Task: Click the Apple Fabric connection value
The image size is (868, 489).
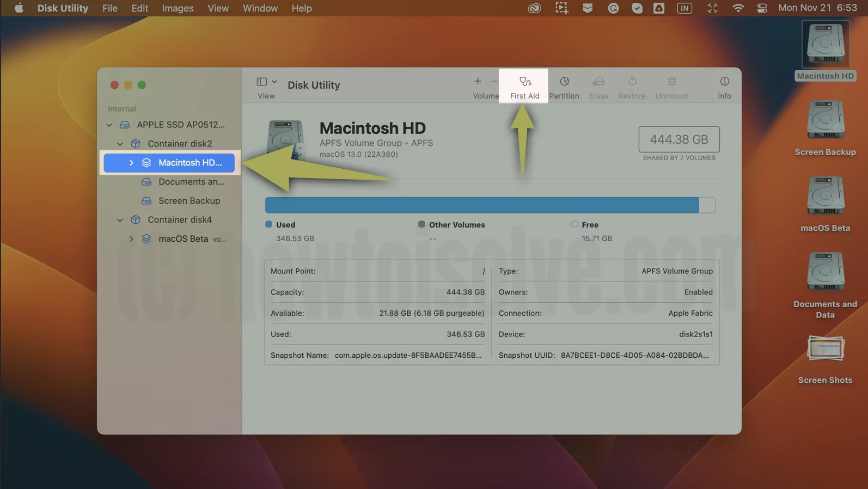Action: (690, 313)
